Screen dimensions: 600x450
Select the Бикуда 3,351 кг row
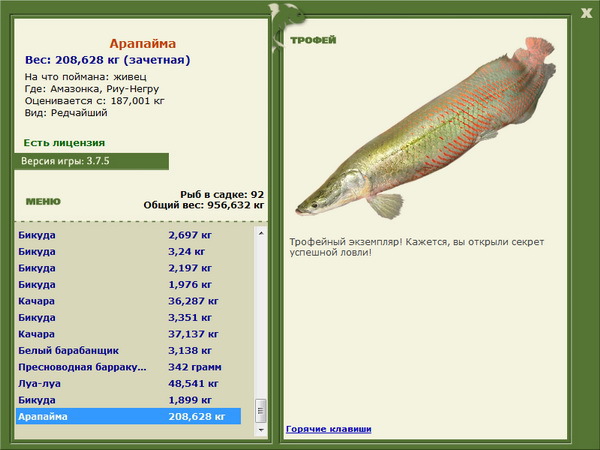(129, 317)
